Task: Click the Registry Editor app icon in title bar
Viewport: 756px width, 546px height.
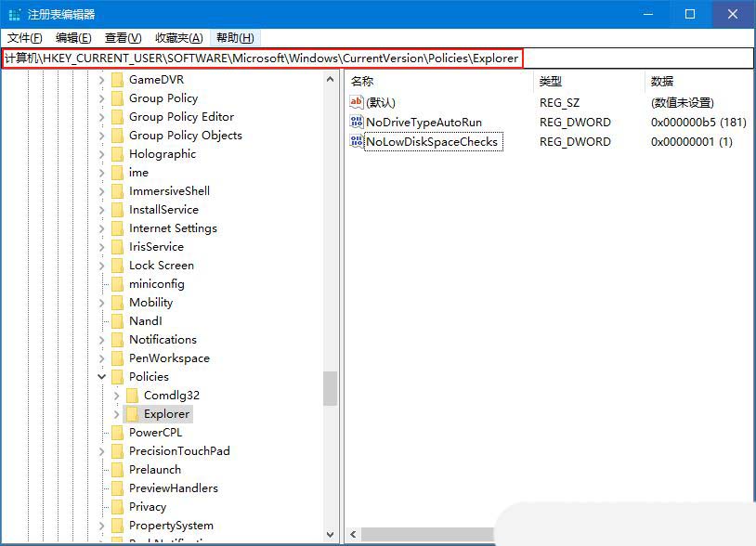Action: [x=15, y=15]
